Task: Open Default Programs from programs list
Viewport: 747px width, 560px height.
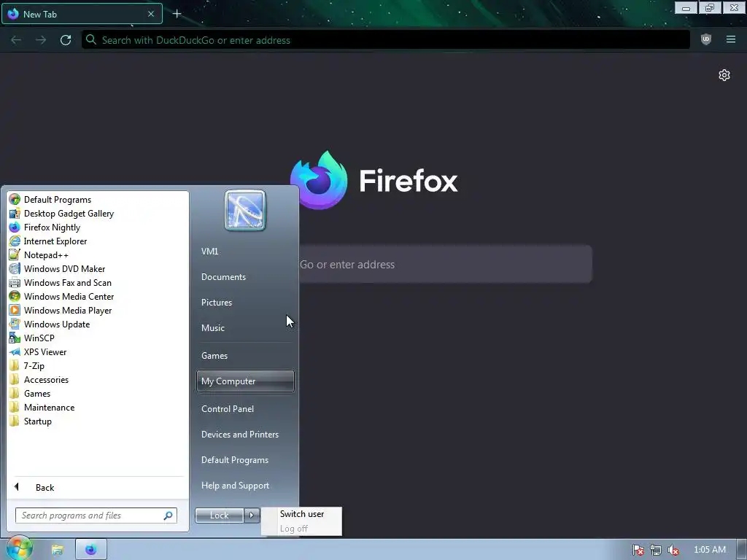Action: 57,200
